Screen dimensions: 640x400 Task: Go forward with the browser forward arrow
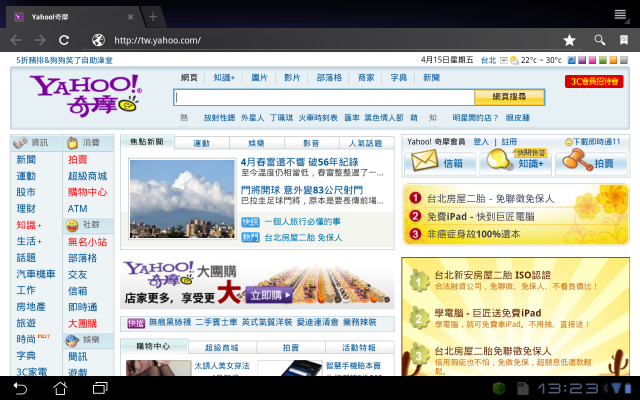[x=40, y=40]
